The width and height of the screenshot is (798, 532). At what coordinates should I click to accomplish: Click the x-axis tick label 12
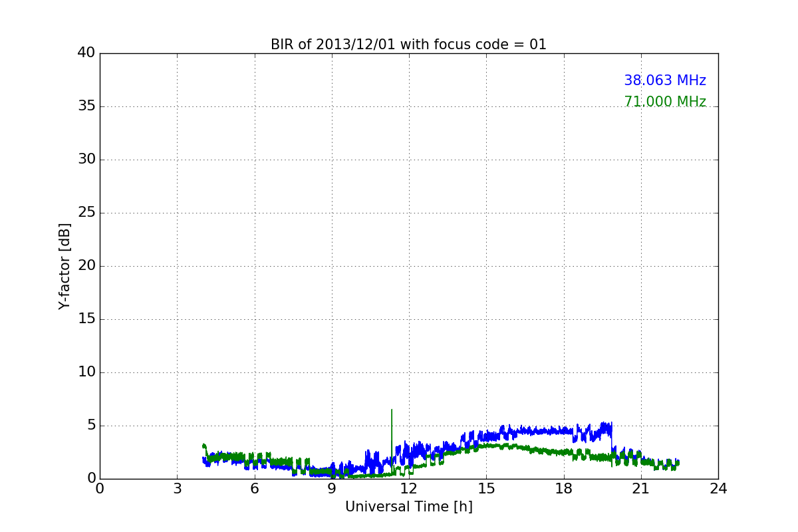pyautogui.click(x=409, y=489)
